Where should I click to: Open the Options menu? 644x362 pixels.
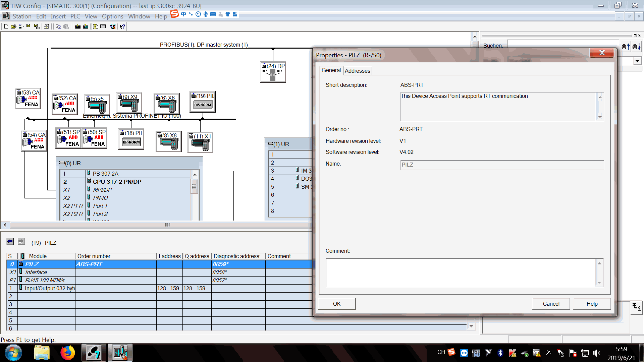(x=112, y=16)
